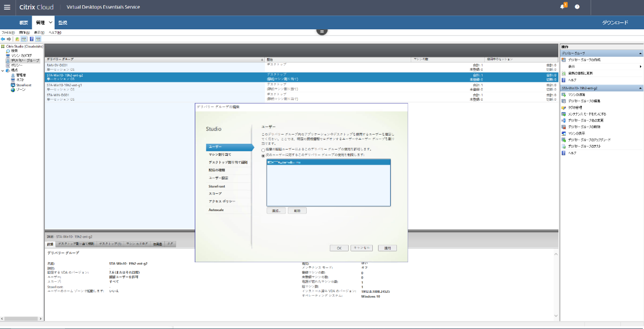Expand the 表示 submenu arrow in actions
Viewport: 644px width, 329px height.
click(x=641, y=67)
